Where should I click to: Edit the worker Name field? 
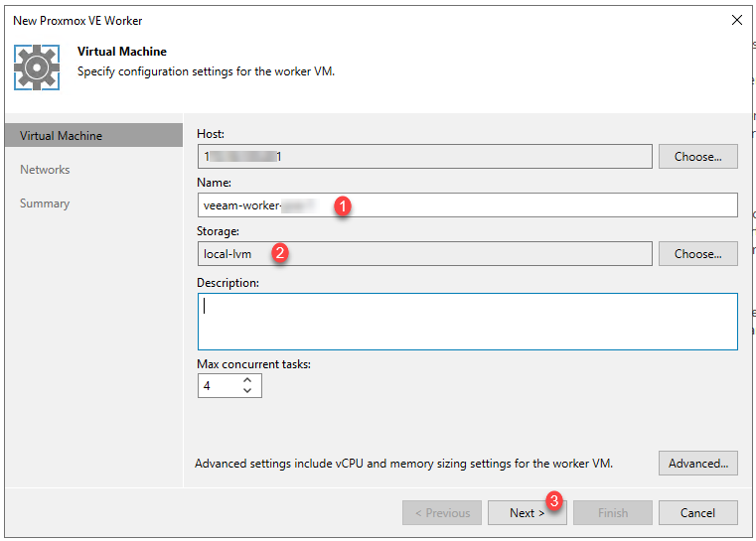click(467, 205)
